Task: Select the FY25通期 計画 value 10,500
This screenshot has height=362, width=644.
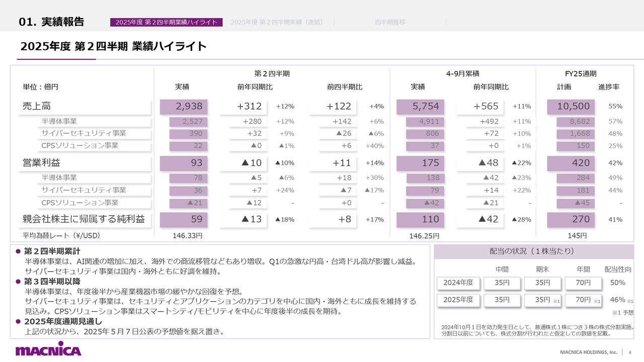Action: click(572, 106)
